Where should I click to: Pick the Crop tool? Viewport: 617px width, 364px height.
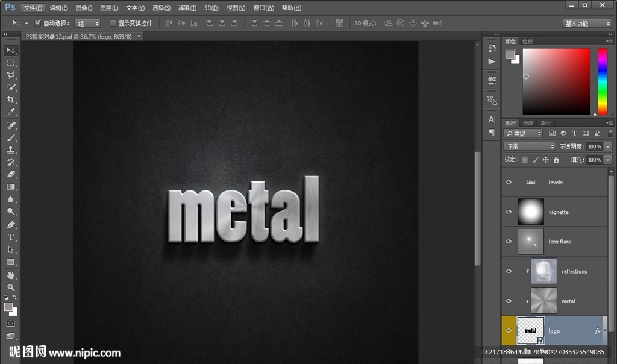(x=11, y=99)
